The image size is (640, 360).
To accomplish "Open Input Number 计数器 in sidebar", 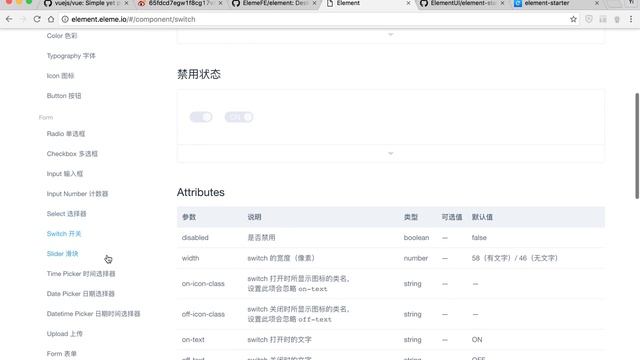I will tap(78, 194).
